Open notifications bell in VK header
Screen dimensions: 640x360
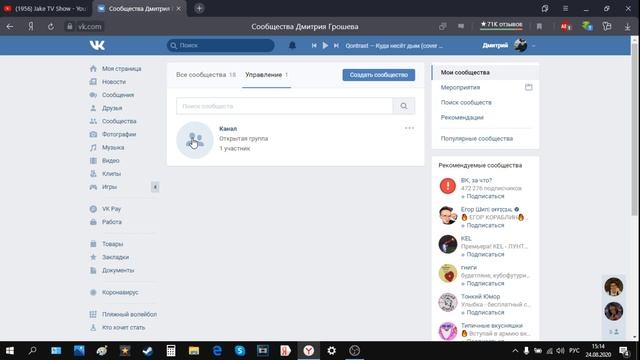click(292, 45)
